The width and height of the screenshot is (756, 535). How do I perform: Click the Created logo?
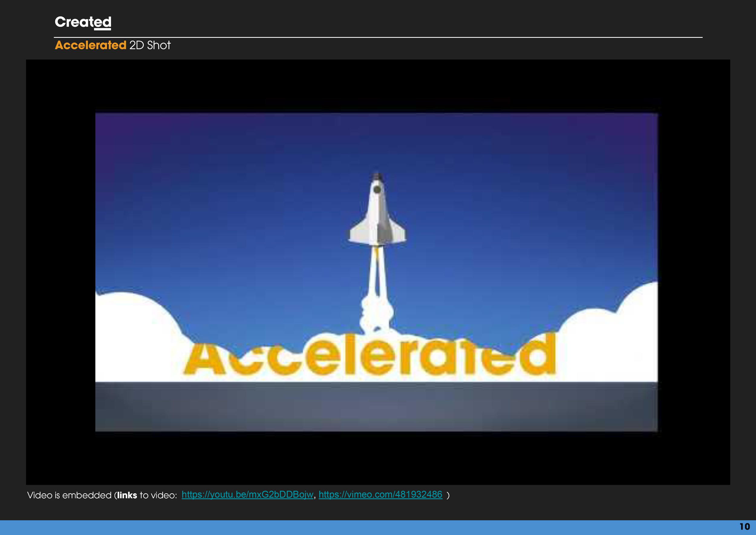point(83,22)
